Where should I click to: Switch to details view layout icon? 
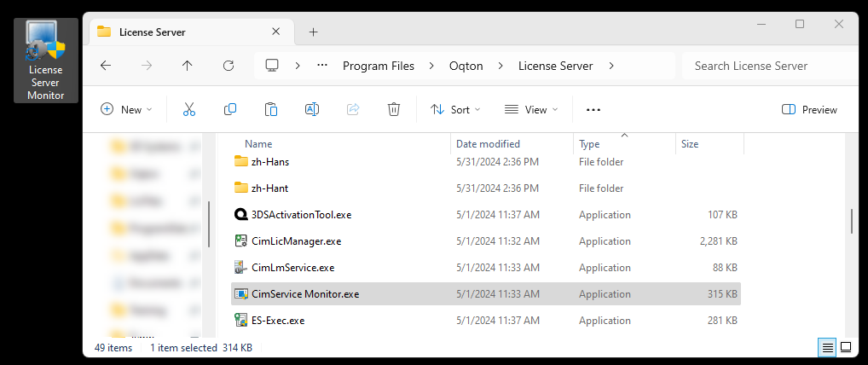coord(826,348)
